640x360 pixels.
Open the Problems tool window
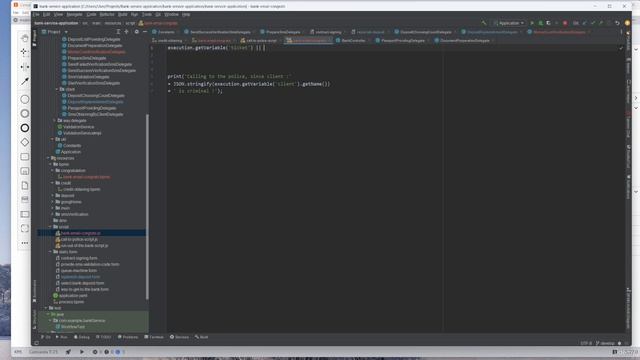(x=128, y=337)
